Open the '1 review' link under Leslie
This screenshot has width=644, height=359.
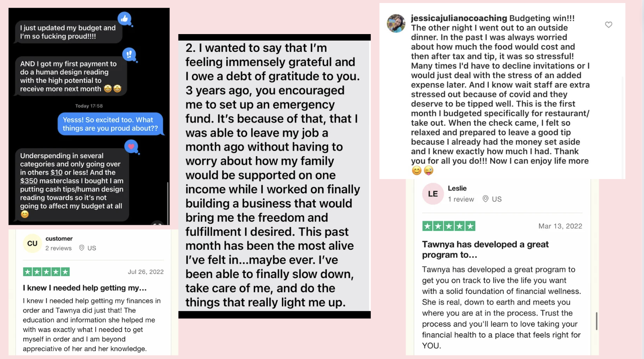tap(461, 199)
